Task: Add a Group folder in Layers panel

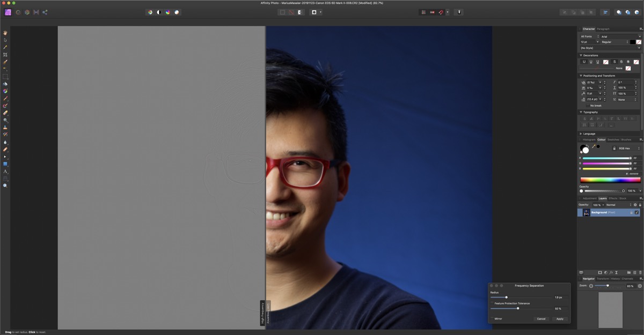Action: coord(628,272)
